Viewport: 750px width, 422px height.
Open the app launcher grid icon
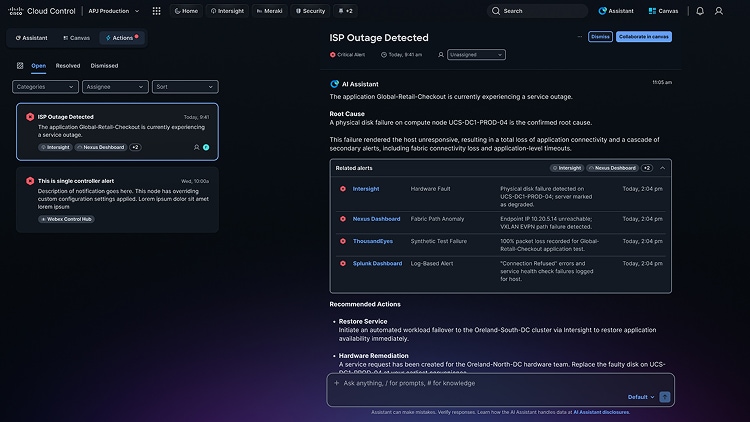pyautogui.click(x=156, y=11)
